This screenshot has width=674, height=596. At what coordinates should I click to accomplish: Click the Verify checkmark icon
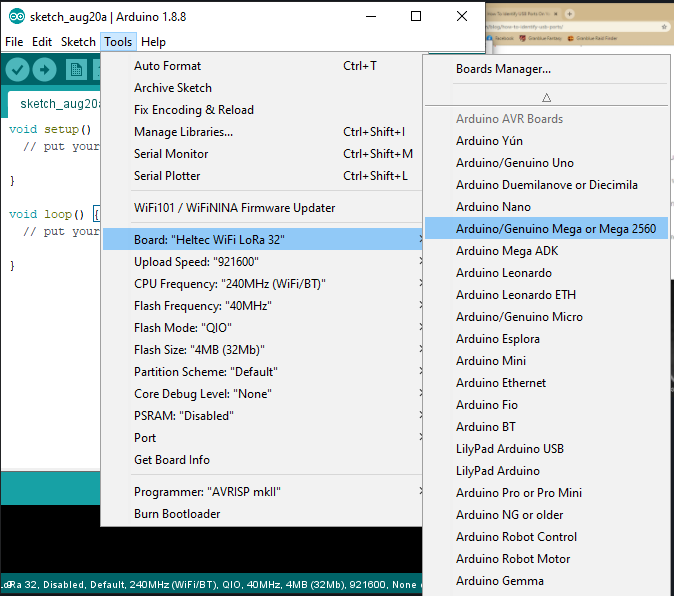pos(17,69)
